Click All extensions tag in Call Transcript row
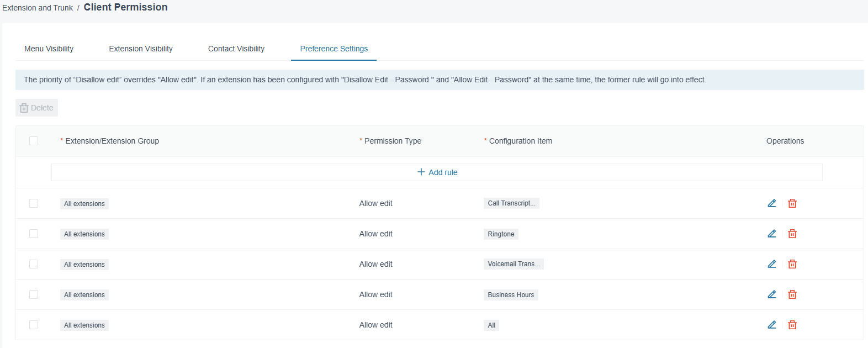Screen dimensions: 868x348 84,204
